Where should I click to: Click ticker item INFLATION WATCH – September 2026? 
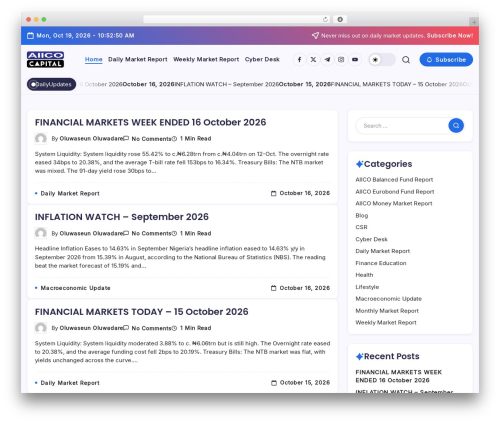tap(227, 84)
